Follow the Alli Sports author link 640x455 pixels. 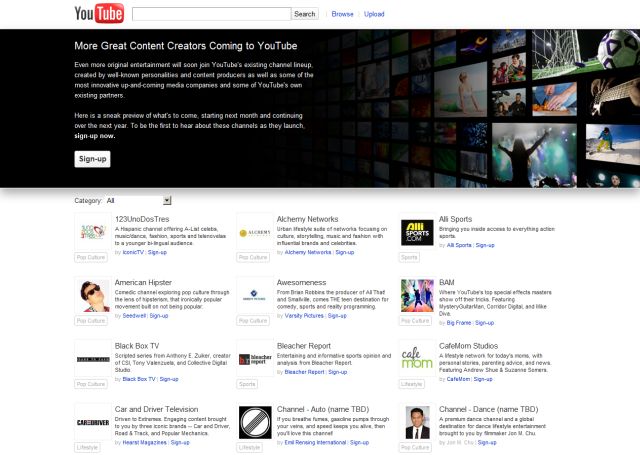pos(459,245)
